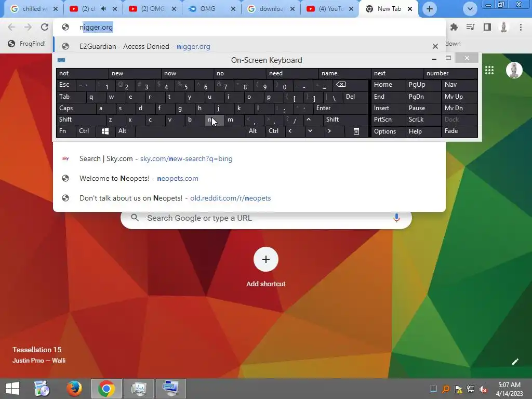532x399 pixels.
Task: Click the Google account avatar on New Tab page
Action: pos(514,70)
